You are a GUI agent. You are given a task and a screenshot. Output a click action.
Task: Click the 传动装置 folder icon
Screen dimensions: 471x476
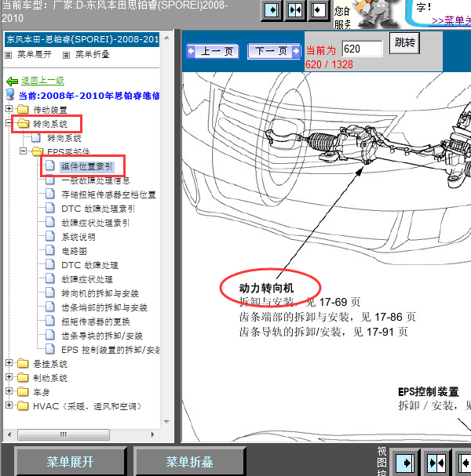(23, 109)
